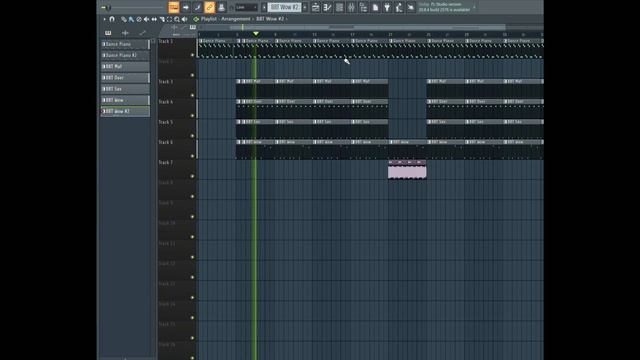Viewport: 640px width, 360px height.
Task: Select the pencil Draw tool
Action: coord(124,19)
